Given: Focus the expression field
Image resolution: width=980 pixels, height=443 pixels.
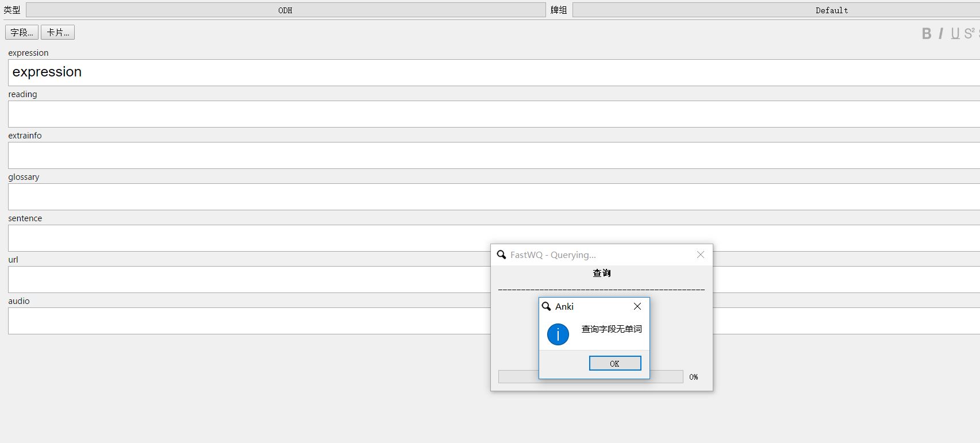Looking at the screenshot, I should click(494, 72).
